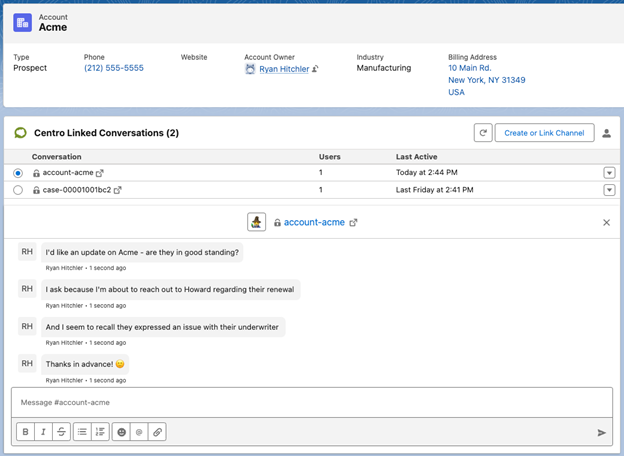Click the Last Active column header

(416, 157)
